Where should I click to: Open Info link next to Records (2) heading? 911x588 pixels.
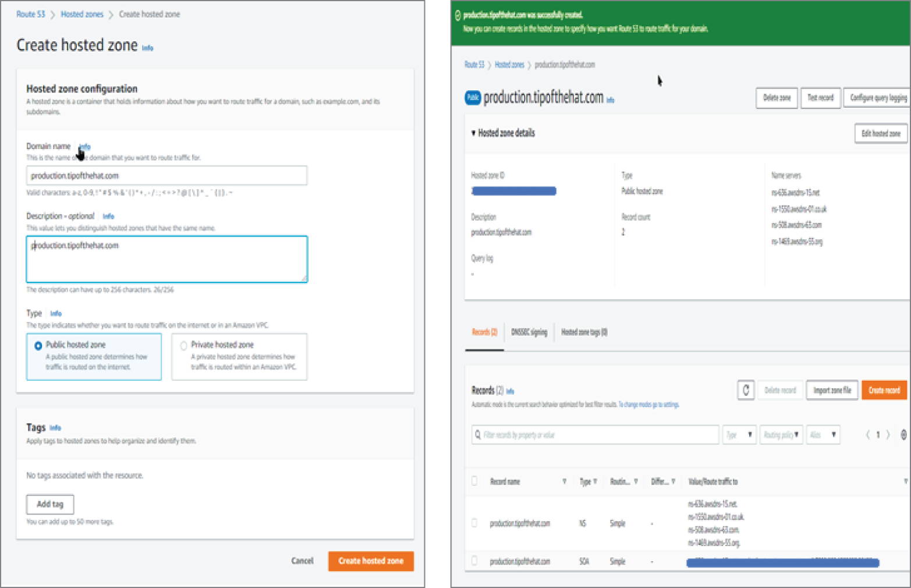point(510,391)
